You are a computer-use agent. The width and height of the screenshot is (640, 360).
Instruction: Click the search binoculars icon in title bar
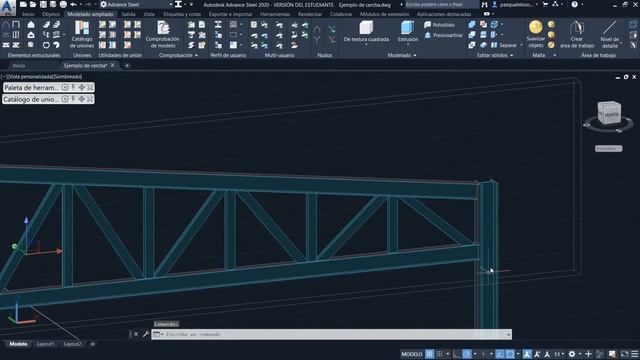coord(484,4)
